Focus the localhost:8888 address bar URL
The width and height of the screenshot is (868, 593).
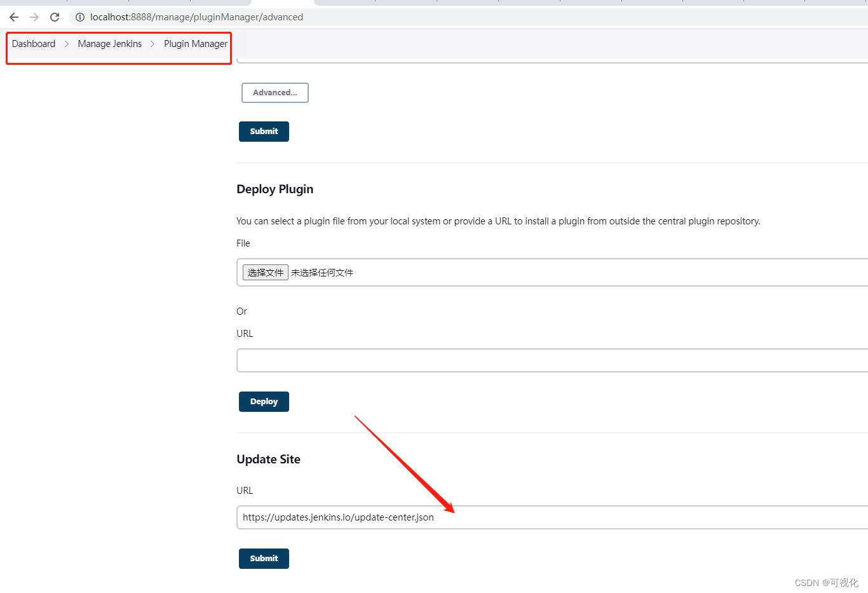[196, 17]
